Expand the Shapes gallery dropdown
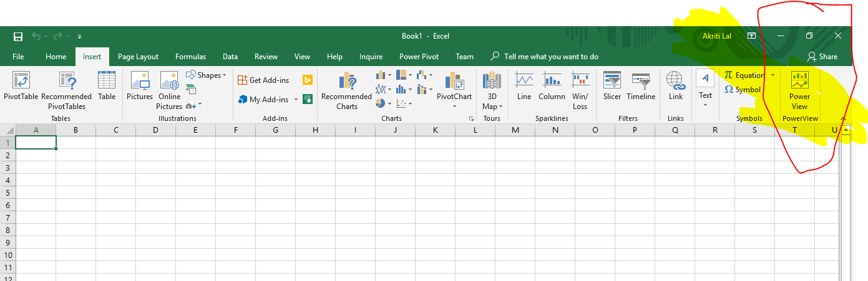 point(224,75)
